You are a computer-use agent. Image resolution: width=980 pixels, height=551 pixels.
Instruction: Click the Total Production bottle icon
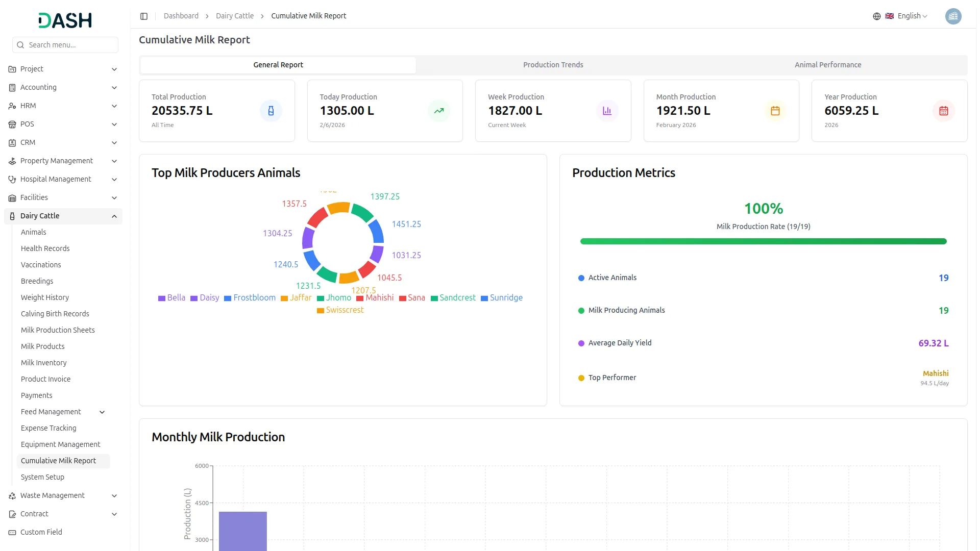click(x=271, y=111)
